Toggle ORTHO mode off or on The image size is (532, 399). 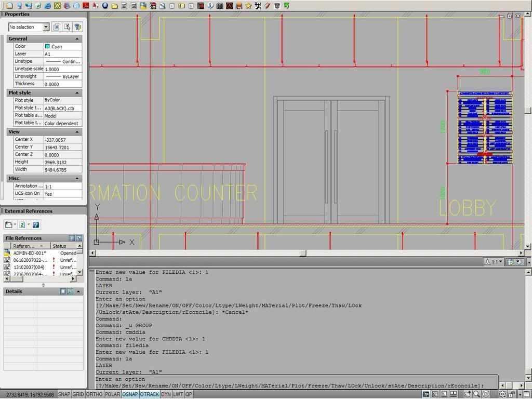(94, 394)
